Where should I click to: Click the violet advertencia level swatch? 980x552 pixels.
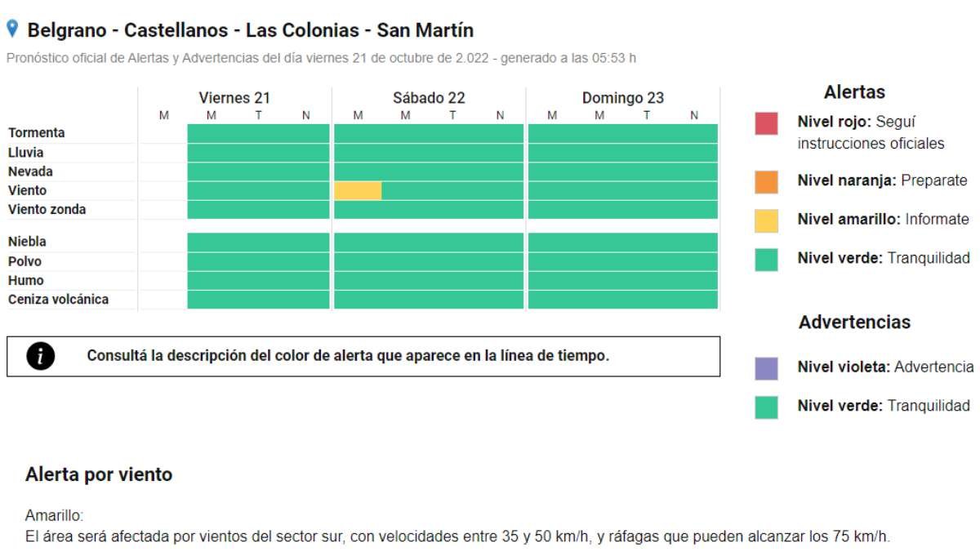pos(766,368)
